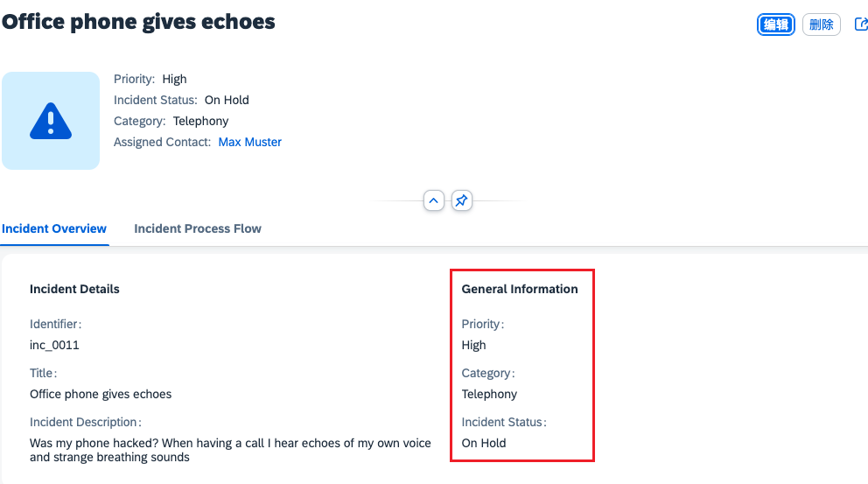The width and height of the screenshot is (868, 484).
Task: Click the General Information section heading
Action: [520, 289]
